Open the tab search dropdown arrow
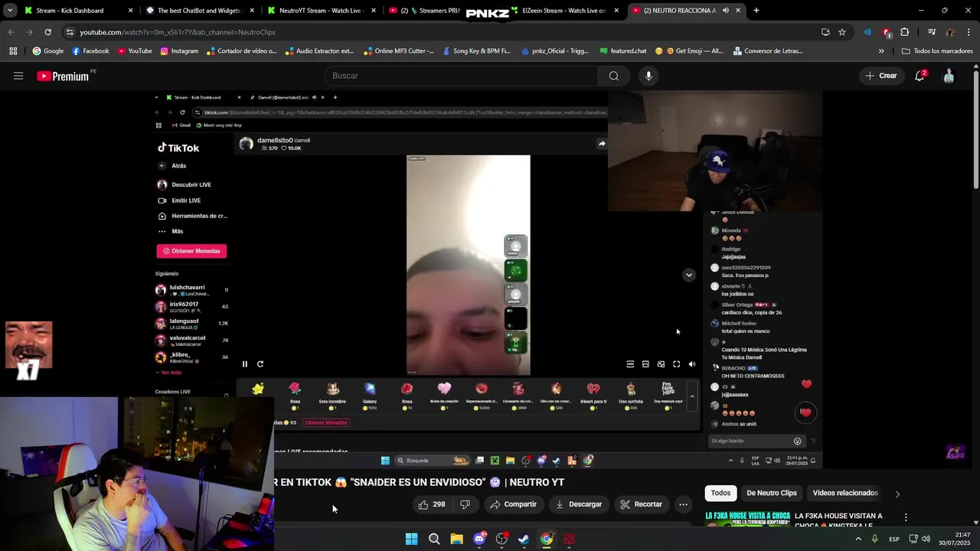 [x=10, y=11]
